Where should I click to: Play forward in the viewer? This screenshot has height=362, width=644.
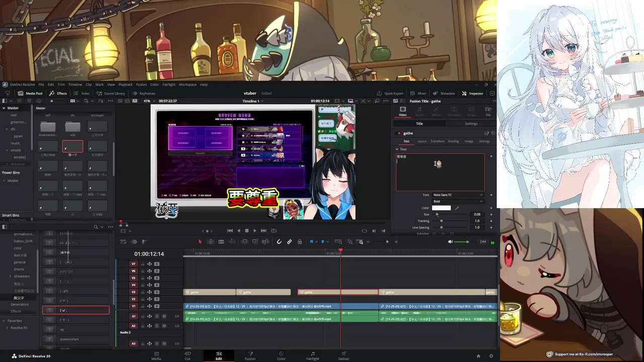(x=255, y=231)
